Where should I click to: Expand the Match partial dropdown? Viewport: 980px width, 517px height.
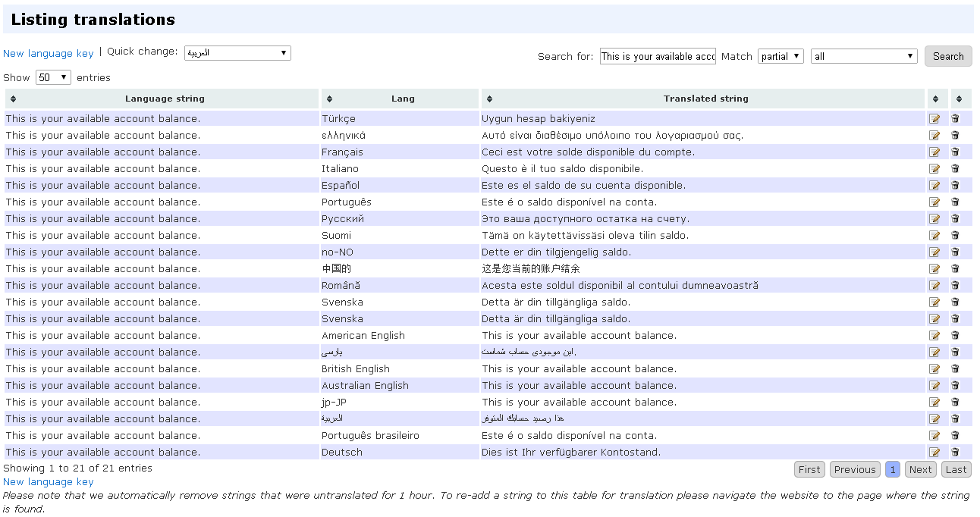pos(781,56)
